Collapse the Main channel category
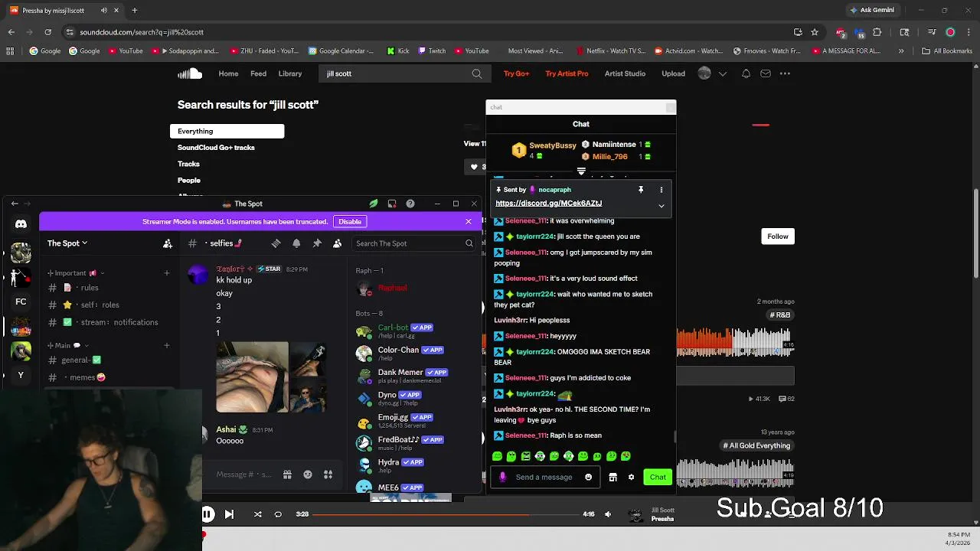 pos(67,346)
